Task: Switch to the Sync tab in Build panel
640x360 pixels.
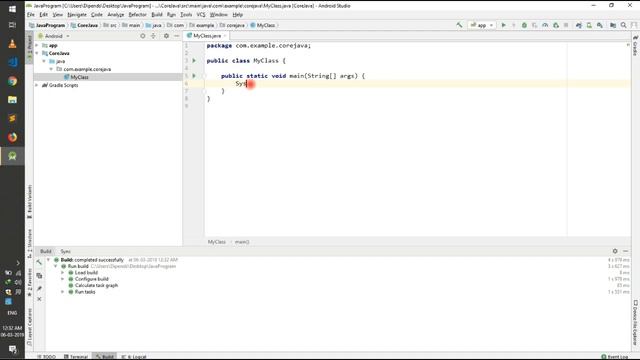Action: click(65, 251)
